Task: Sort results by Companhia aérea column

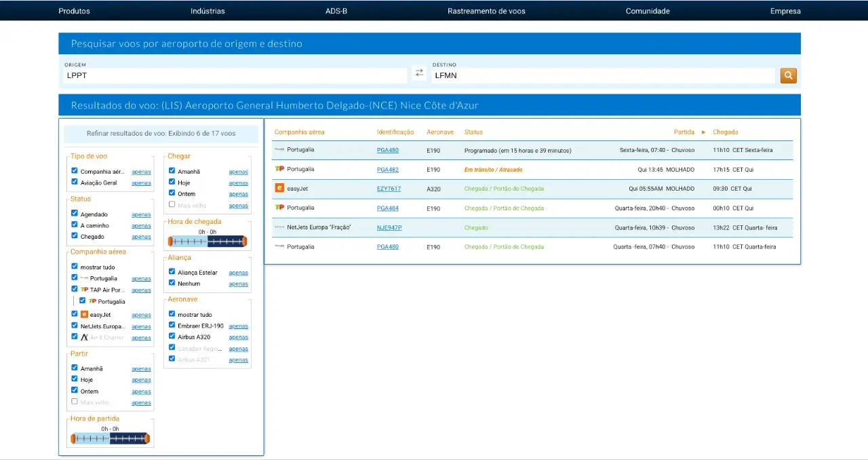Action: 300,132
